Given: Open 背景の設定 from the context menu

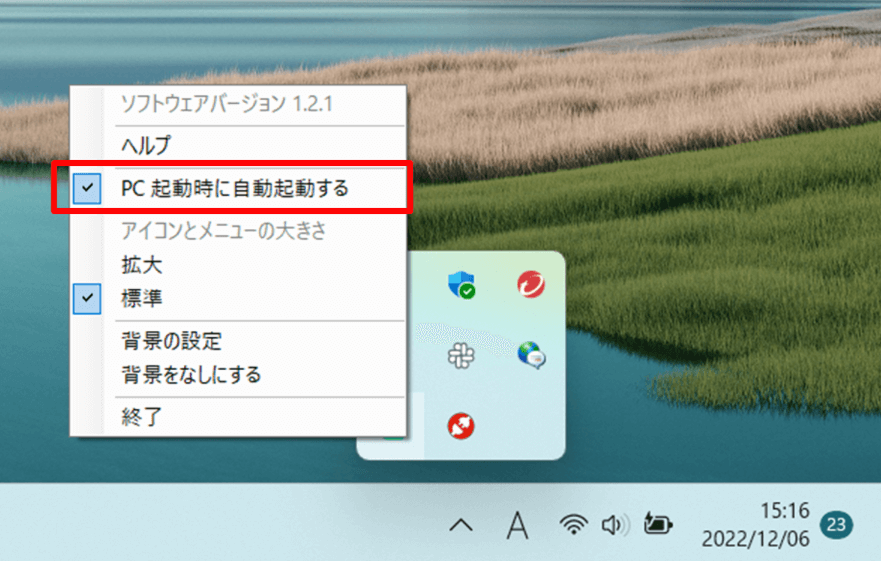Looking at the screenshot, I should (x=238, y=341).
